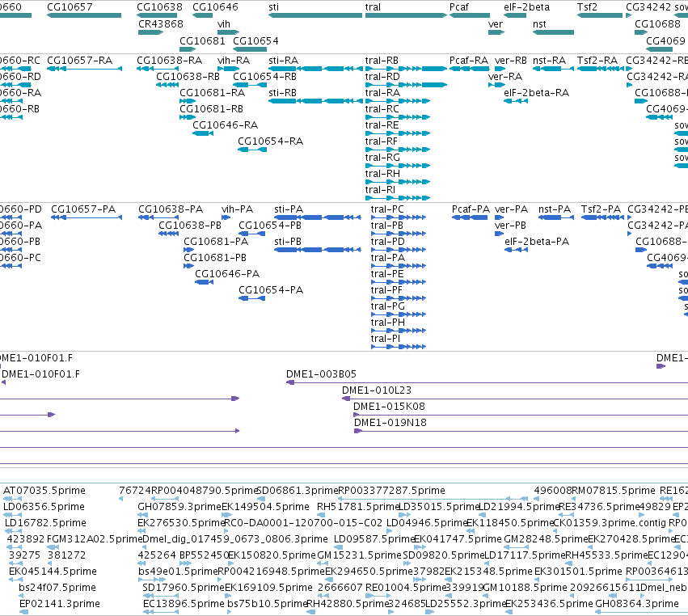Click the nst-PA protein label

(x=555, y=209)
